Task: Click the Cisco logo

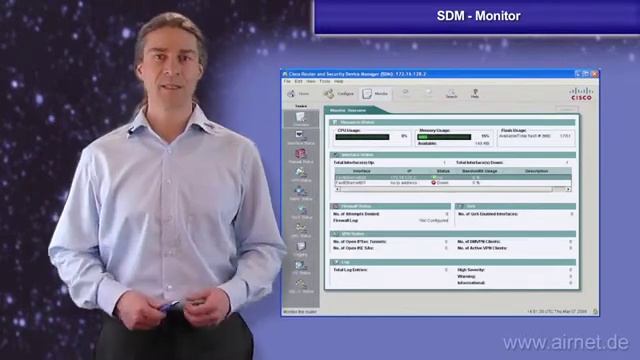Action: pyautogui.click(x=581, y=94)
